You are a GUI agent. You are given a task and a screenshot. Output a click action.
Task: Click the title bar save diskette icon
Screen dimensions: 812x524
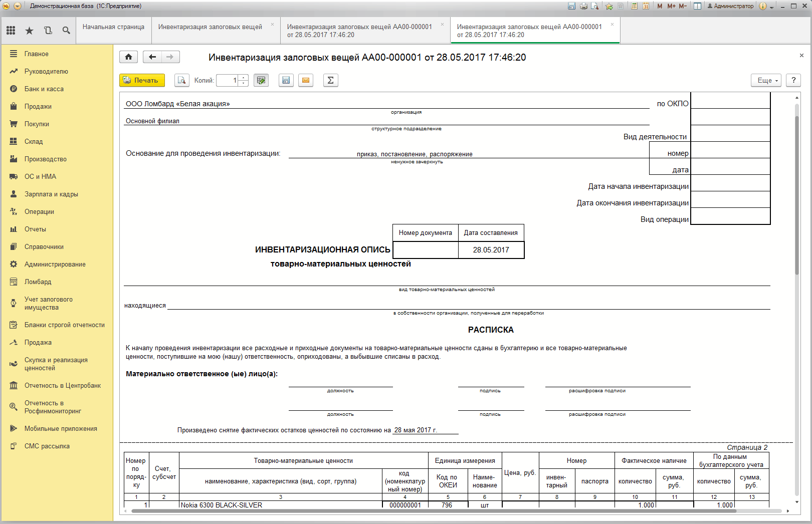[571, 6]
